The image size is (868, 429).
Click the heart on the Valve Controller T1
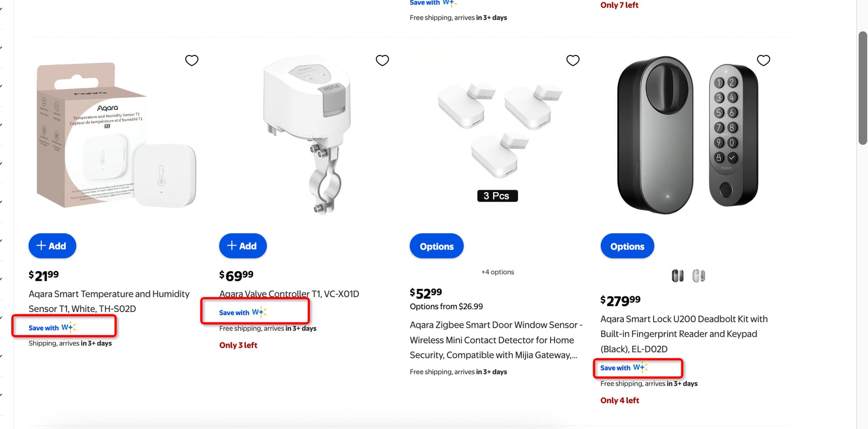(x=382, y=60)
